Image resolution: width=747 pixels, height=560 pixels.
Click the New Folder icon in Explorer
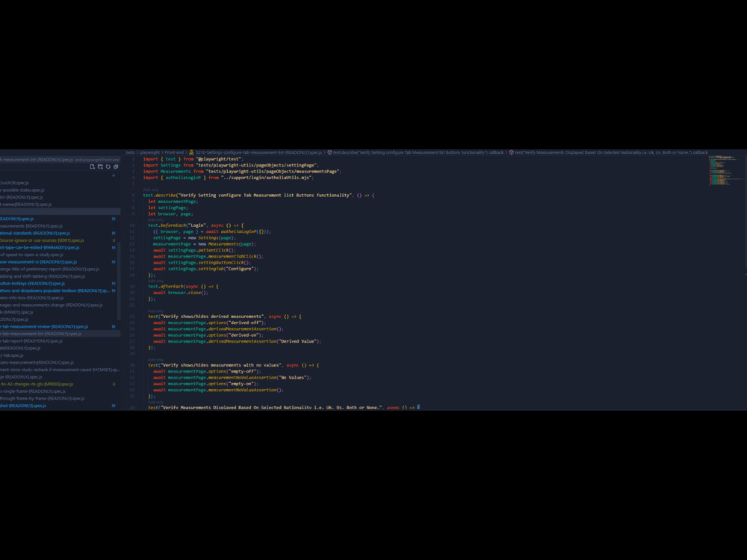[100, 167]
